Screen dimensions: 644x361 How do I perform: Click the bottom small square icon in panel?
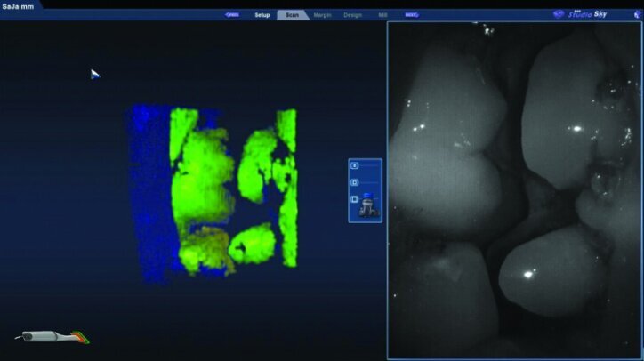355,199
